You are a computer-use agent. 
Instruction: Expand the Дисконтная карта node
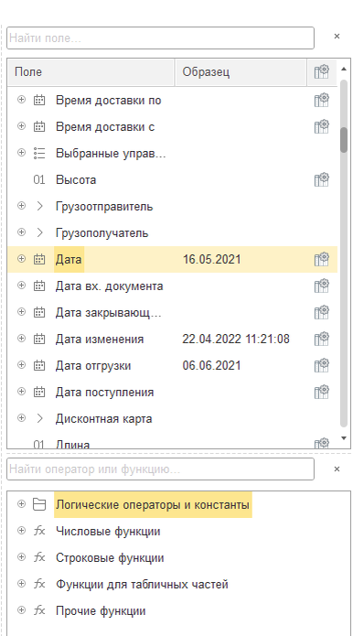(21, 418)
